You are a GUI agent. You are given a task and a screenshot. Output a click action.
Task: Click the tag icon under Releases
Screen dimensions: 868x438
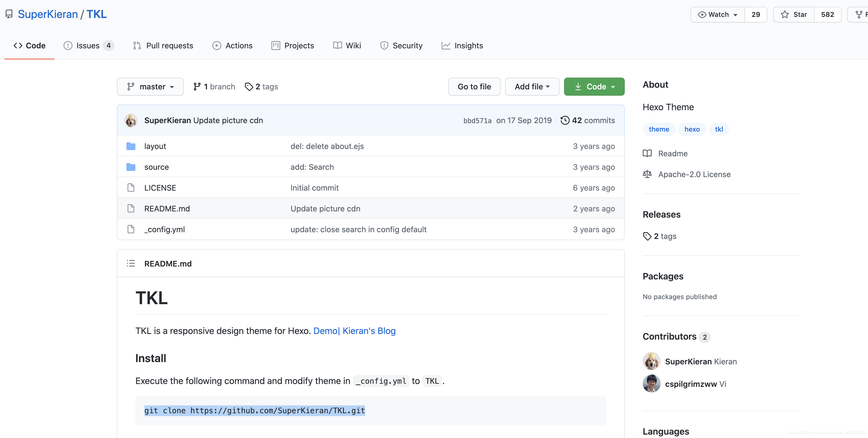(647, 236)
